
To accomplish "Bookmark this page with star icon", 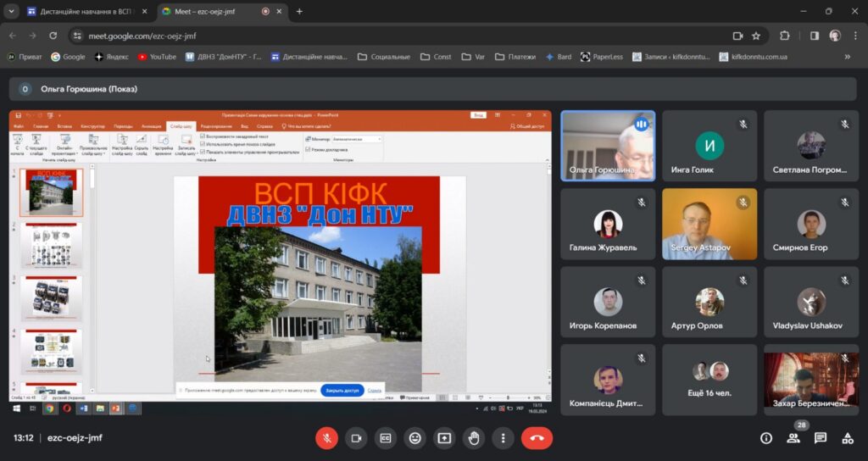I will point(756,36).
